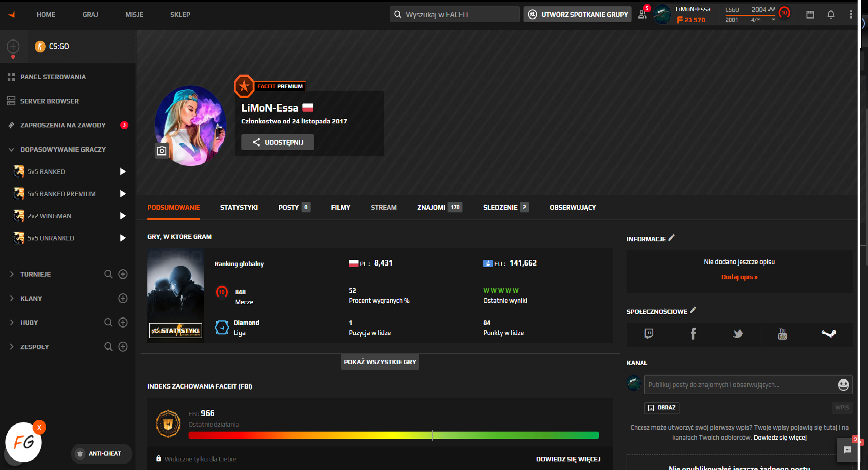Viewport: 868px width, 470px height.
Task: Play the 5v5 Unranked queue arrow
Action: [123, 238]
